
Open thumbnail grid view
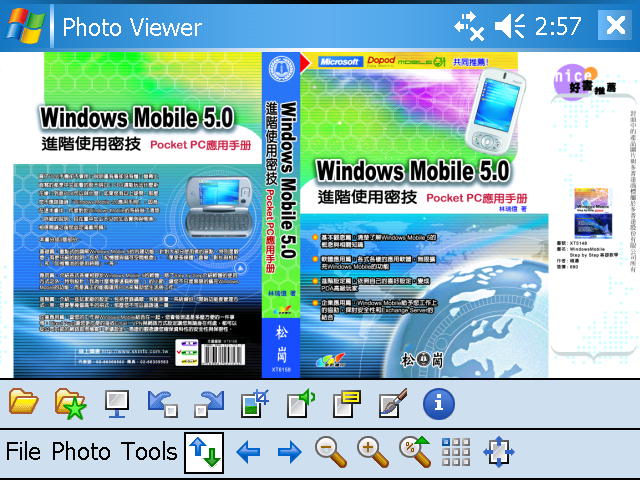pos(456,452)
